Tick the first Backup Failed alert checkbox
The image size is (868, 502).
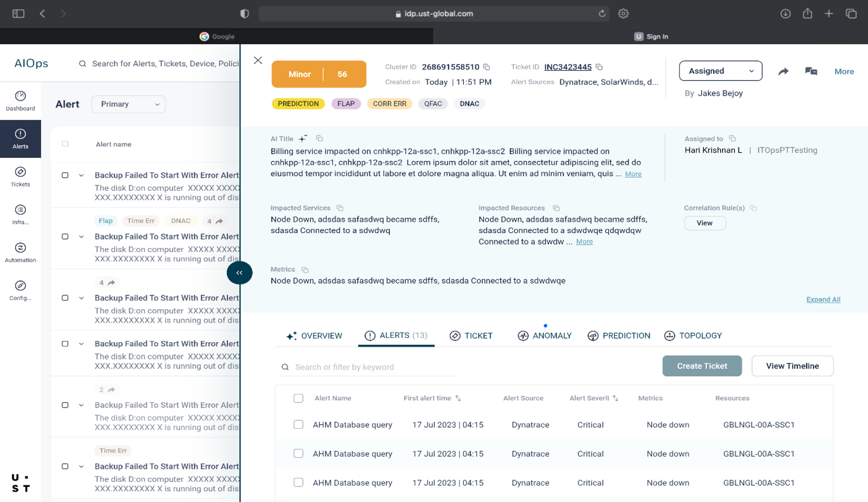65,175
